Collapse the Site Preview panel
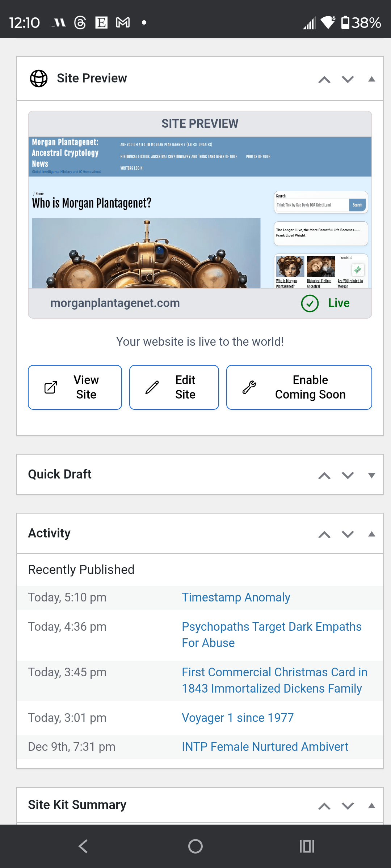Viewport: 391px width, 868px height. pyautogui.click(x=371, y=79)
